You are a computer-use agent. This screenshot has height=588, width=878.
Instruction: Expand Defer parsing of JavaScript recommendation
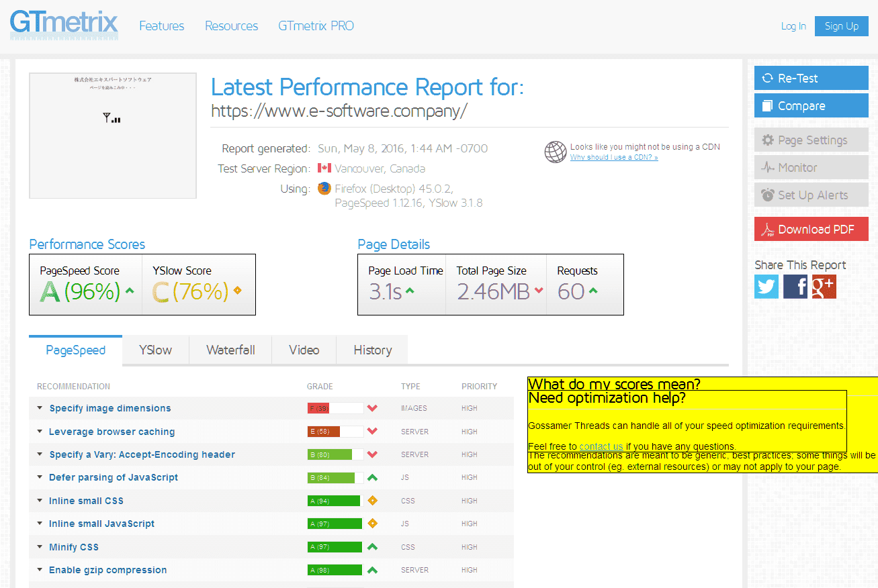click(x=40, y=477)
